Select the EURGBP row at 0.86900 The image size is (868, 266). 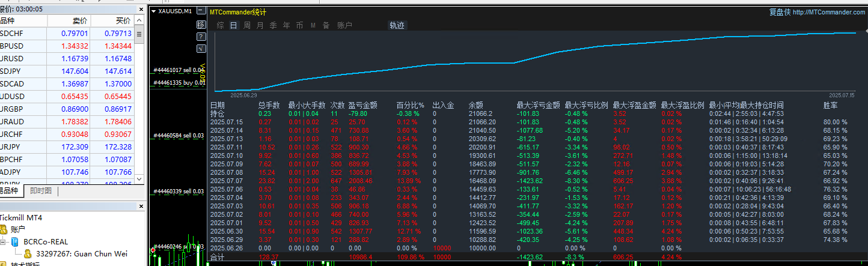(67, 109)
